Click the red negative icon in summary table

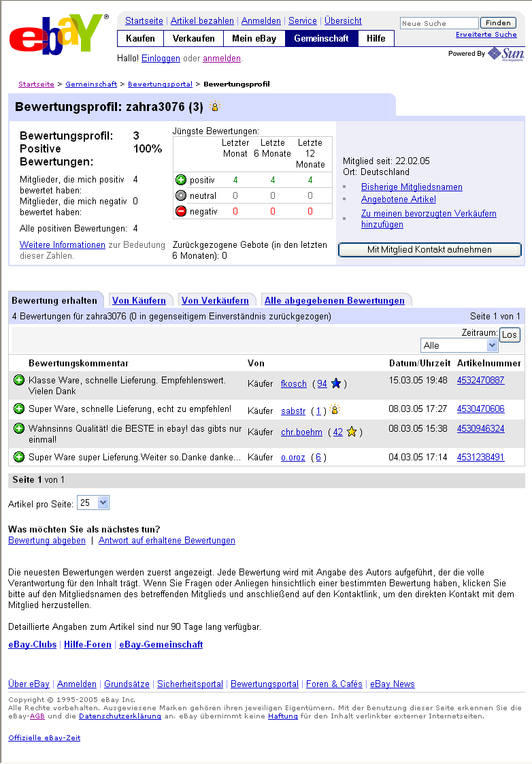click(181, 211)
